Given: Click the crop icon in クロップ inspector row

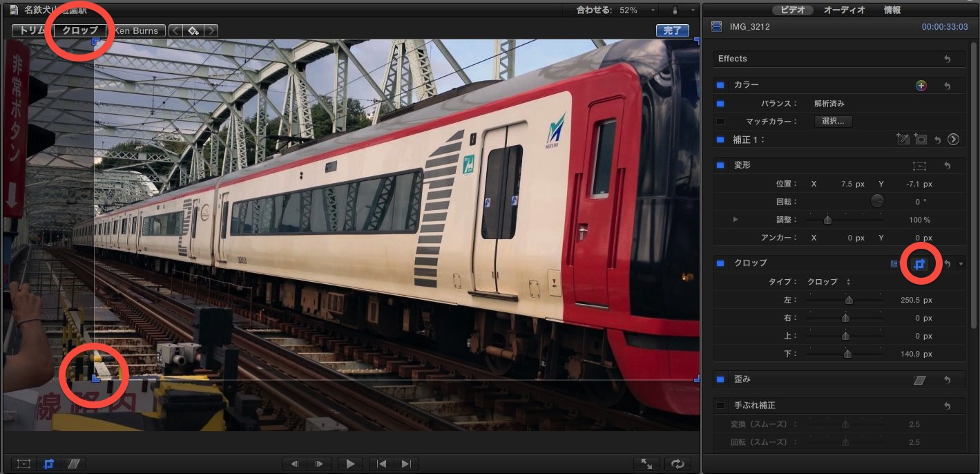Looking at the screenshot, I should (x=919, y=263).
